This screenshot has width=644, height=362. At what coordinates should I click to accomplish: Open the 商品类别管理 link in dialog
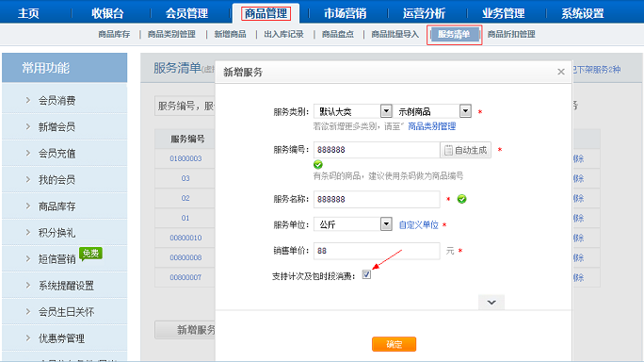click(x=431, y=126)
